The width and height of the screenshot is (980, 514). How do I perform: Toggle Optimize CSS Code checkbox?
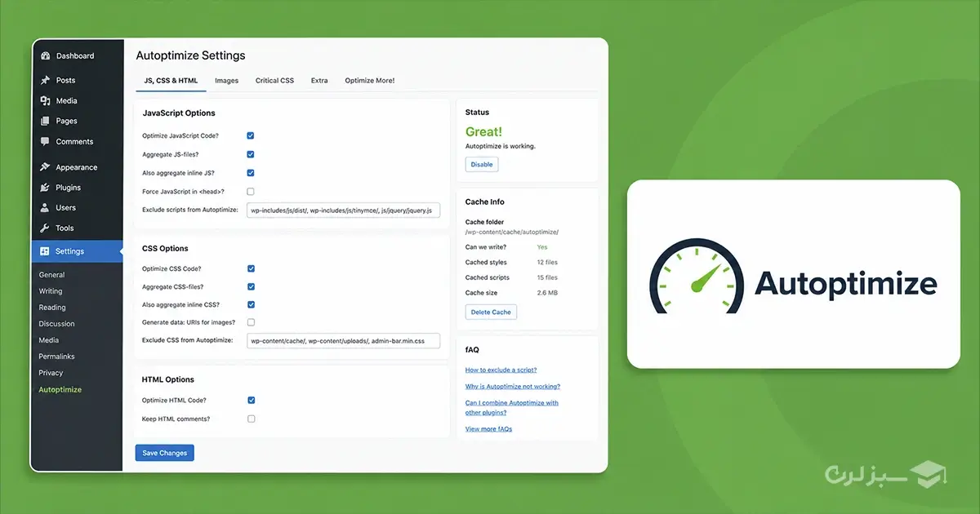click(251, 268)
